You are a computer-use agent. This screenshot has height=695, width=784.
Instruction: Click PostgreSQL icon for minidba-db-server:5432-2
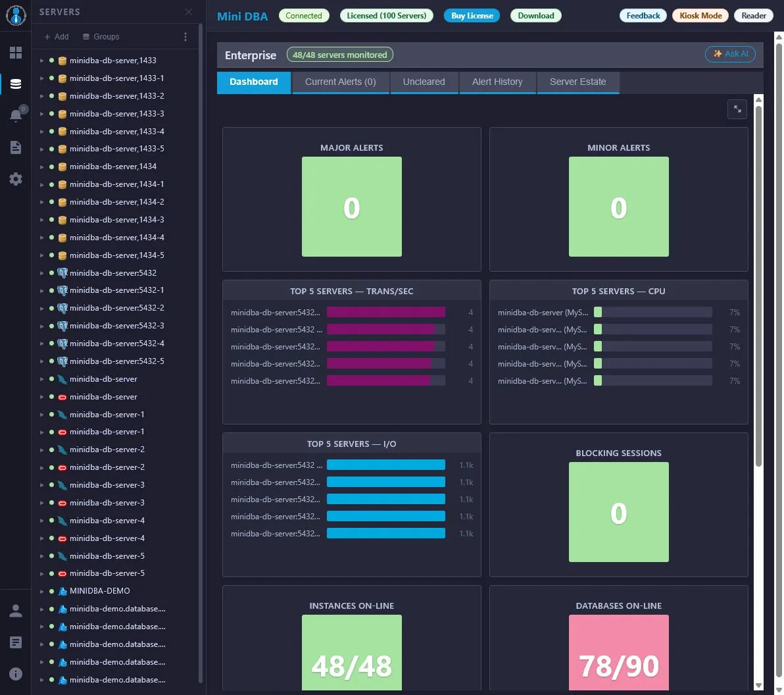pos(62,308)
